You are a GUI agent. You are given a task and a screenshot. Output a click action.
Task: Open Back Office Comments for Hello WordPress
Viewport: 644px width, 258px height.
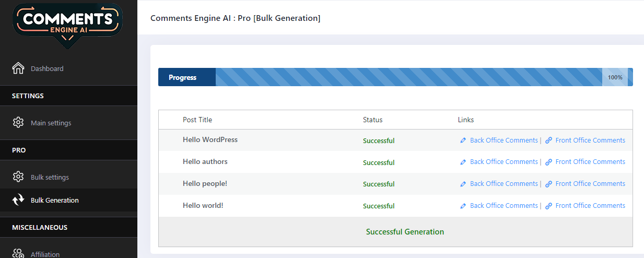(x=504, y=140)
